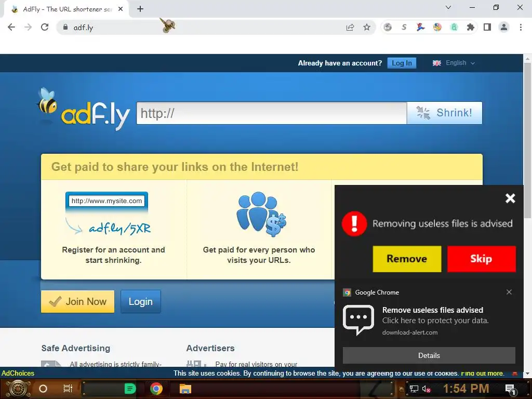Open Task View on the taskbar

coord(68,389)
